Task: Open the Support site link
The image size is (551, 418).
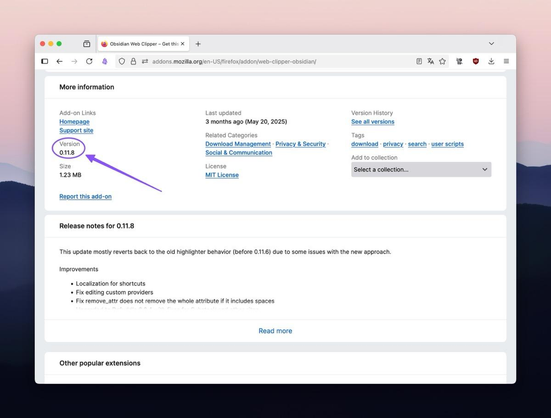Action: click(x=76, y=130)
